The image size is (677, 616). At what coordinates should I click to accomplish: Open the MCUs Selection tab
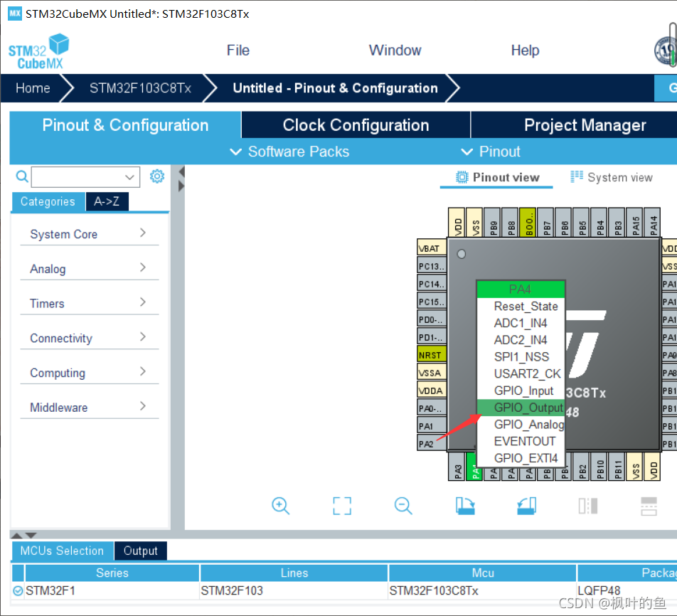pyautogui.click(x=62, y=551)
